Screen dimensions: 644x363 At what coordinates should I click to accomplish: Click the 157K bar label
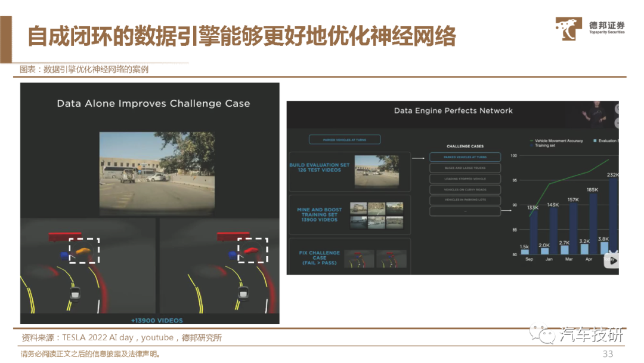[x=573, y=199]
